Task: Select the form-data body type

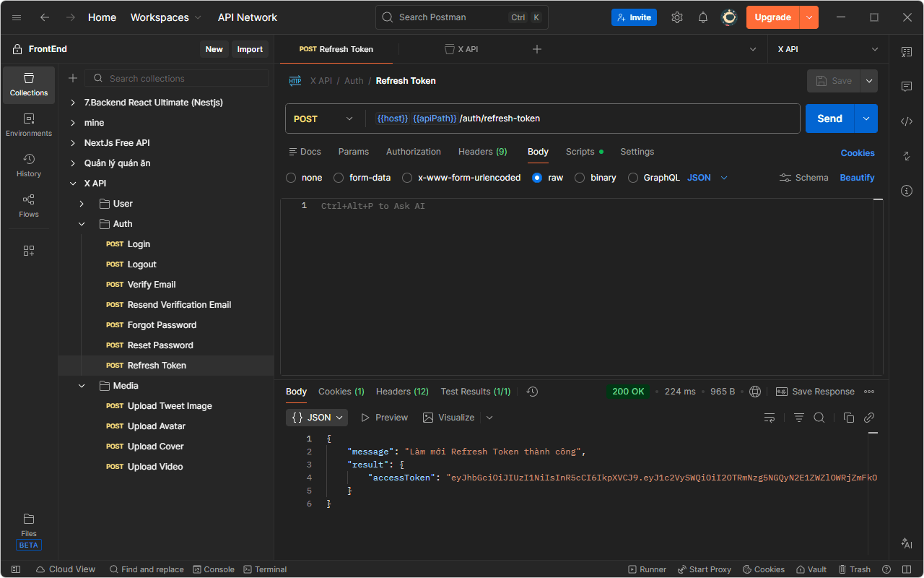Action: point(339,178)
